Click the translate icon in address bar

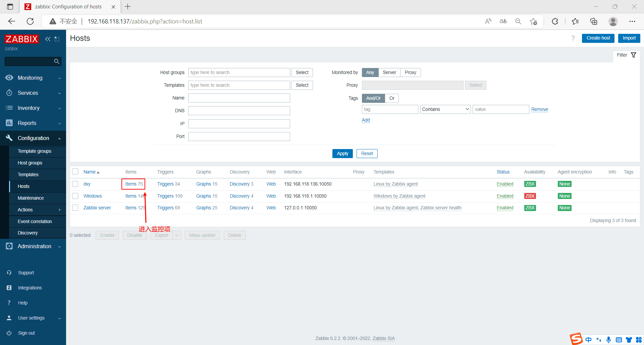(x=503, y=21)
